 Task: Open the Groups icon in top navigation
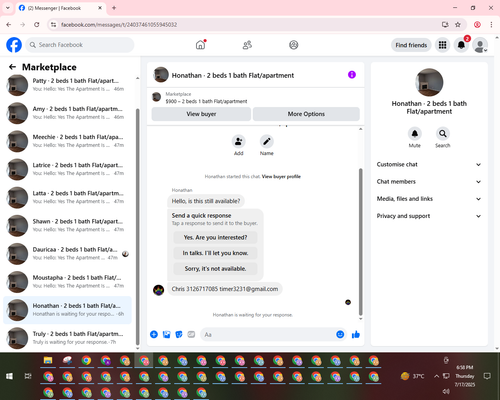point(294,45)
